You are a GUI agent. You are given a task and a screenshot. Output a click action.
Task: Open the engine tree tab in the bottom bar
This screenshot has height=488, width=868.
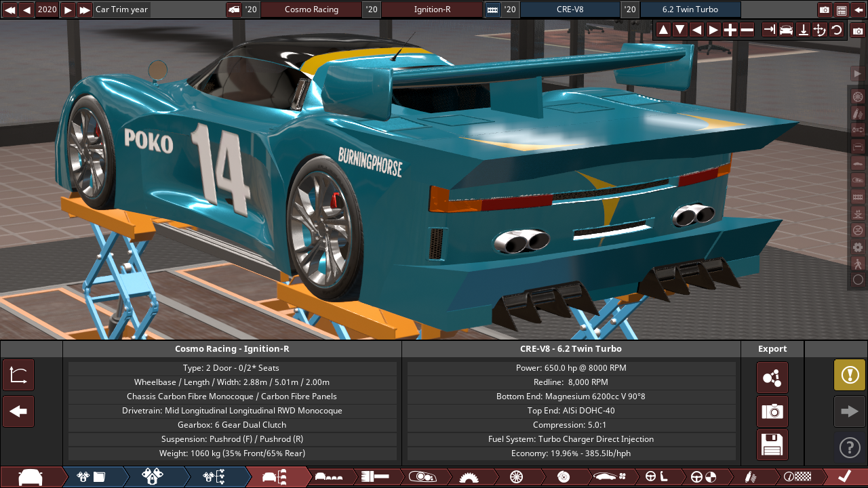point(214,476)
